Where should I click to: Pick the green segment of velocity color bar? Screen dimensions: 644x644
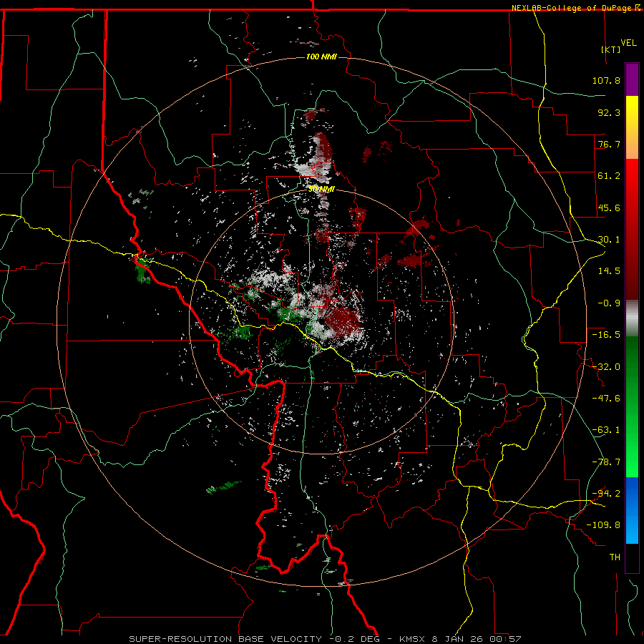tap(632, 406)
